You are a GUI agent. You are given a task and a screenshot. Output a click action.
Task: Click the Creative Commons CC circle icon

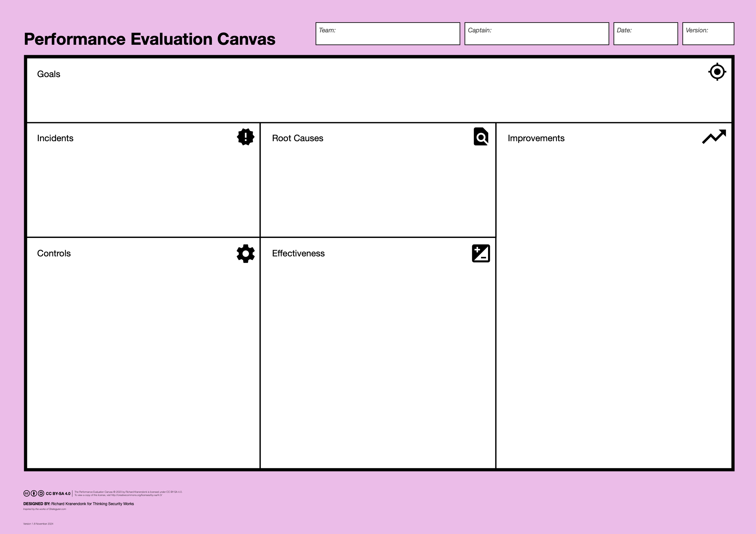pyautogui.click(x=27, y=493)
